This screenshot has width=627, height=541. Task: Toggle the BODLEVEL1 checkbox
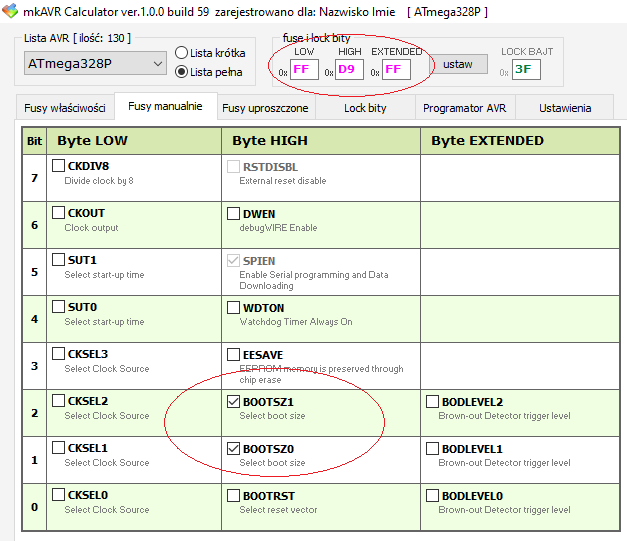tap(432, 449)
